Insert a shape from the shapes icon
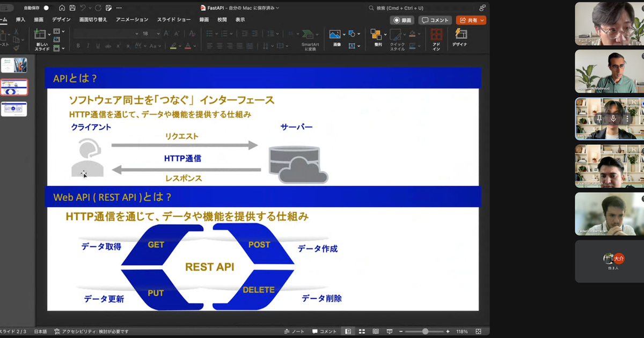Viewport: 644px width, 338px height. click(x=352, y=34)
